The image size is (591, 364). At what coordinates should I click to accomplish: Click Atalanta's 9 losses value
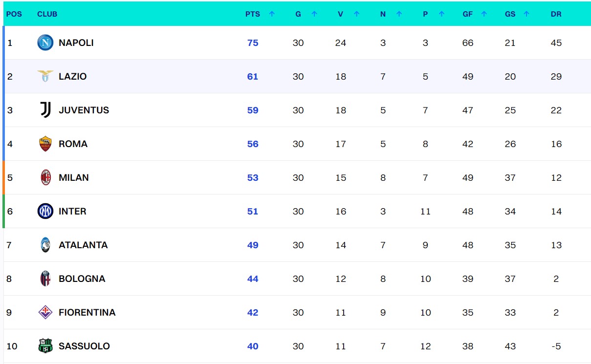[425, 245]
